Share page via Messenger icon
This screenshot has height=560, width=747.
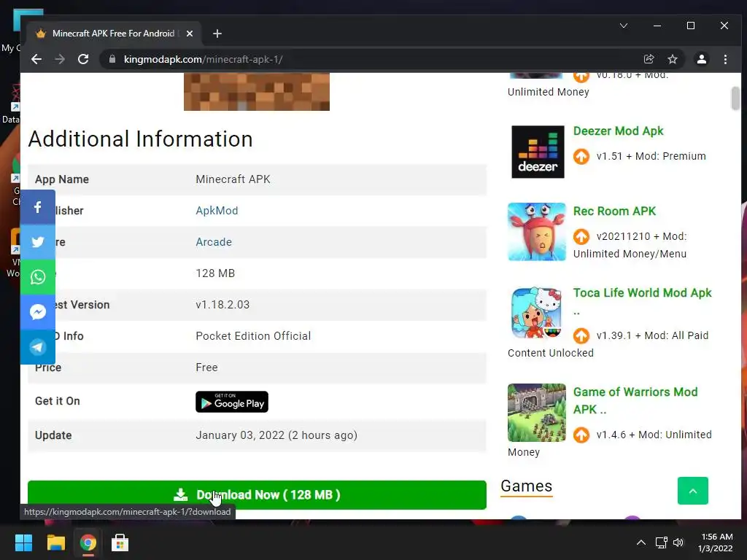click(38, 312)
